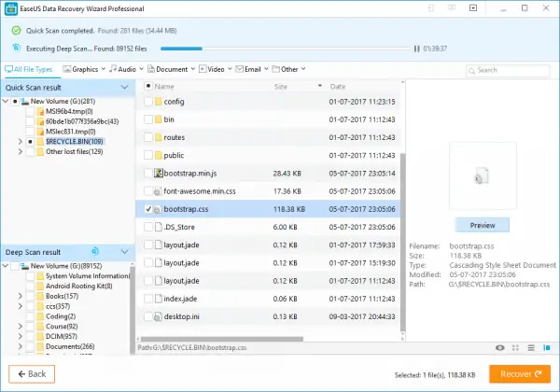Switch to list view icon

tap(531, 348)
